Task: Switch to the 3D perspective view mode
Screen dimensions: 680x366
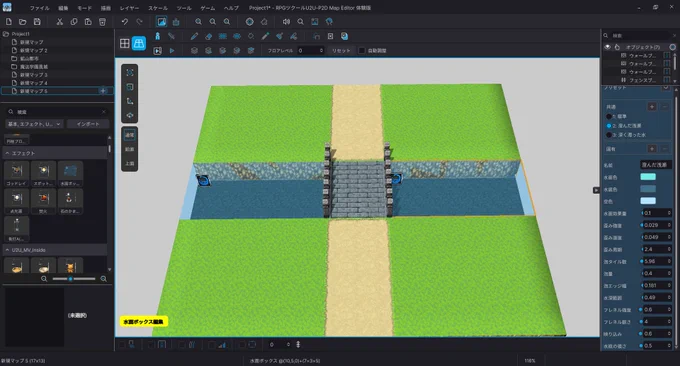Action: 139,43
